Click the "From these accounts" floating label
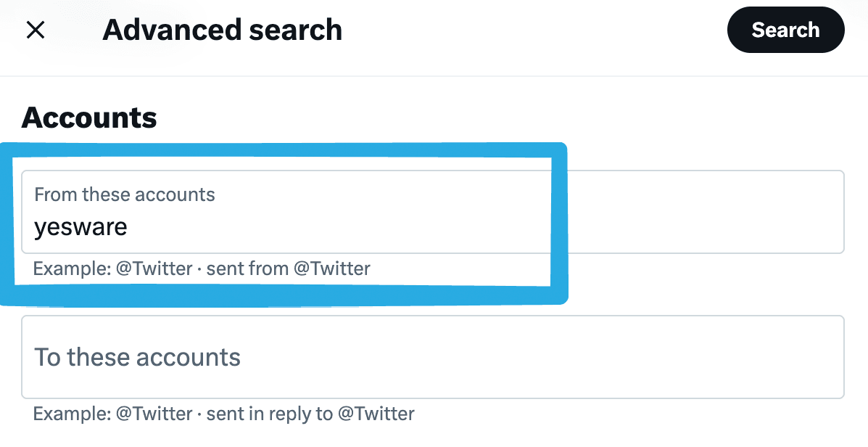 125,194
